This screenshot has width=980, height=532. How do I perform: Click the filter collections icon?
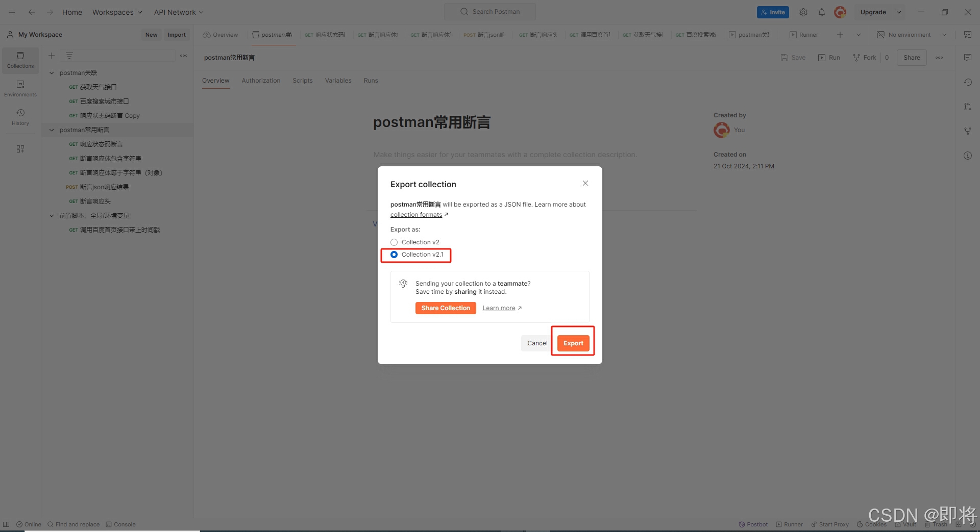(x=69, y=56)
